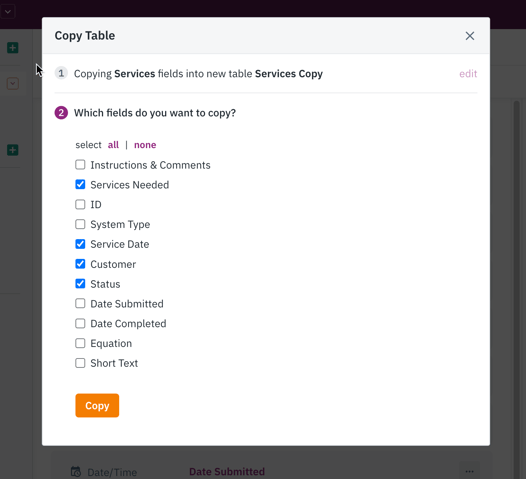
Task: Uncheck the Status field checkbox
Action: [80, 284]
